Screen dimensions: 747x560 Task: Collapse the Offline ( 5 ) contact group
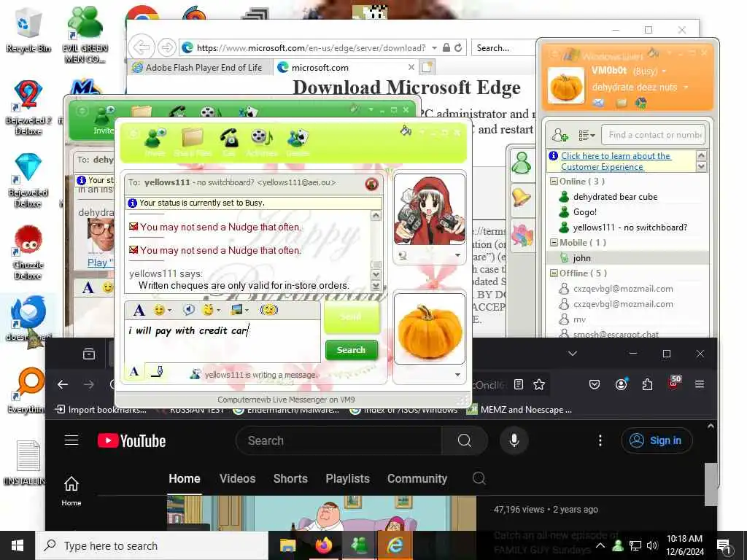tap(554, 273)
